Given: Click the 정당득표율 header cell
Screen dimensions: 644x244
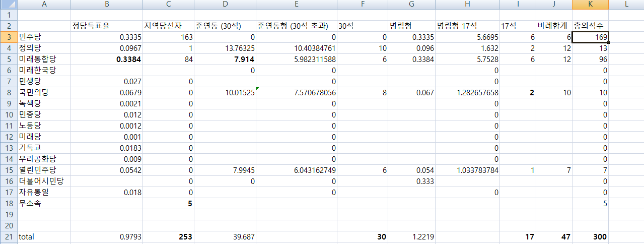Looking at the screenshot, I should [x=107, y=26].
